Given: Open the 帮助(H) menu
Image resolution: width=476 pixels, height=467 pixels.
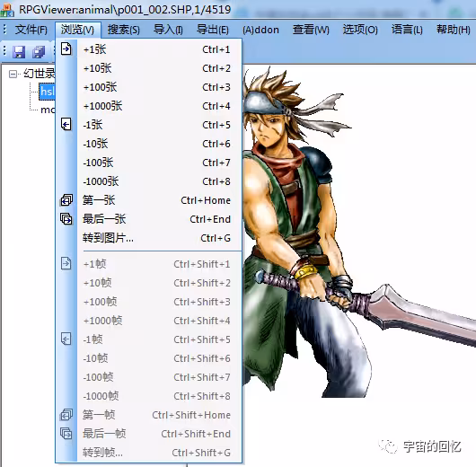Looking at the screenshot, I should pos(454,30).
